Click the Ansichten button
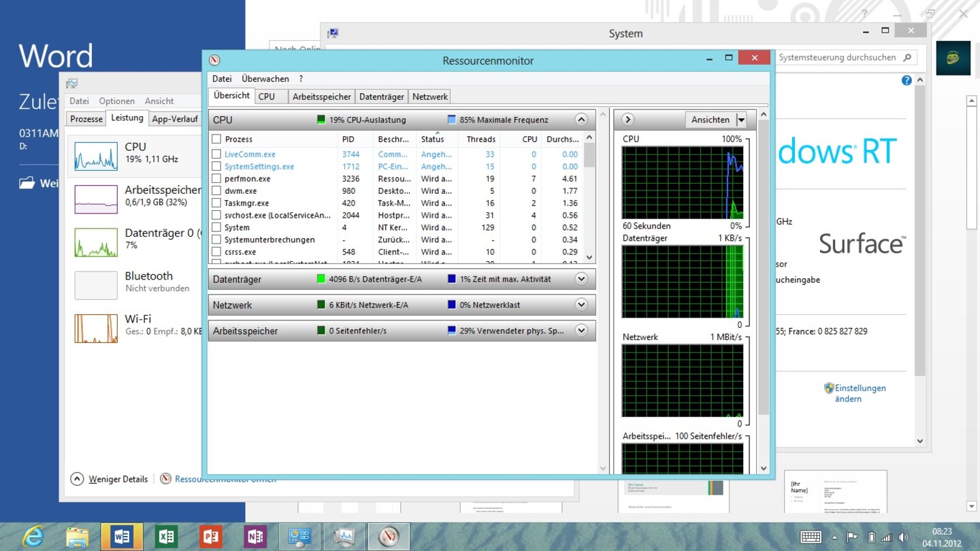The height and width of the screenshot is (551, 980). (710, 120)
